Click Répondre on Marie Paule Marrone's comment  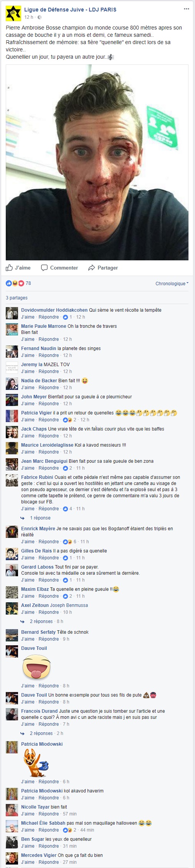pos(49,339)
